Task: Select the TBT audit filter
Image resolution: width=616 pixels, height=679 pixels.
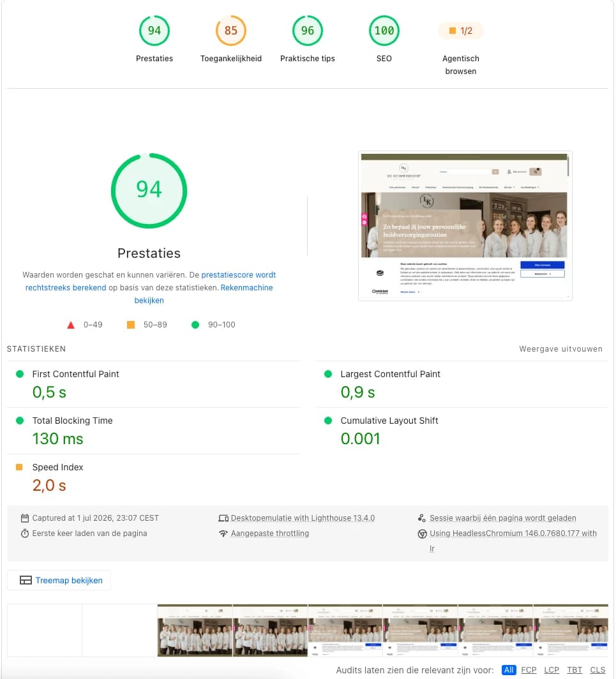Action: (x=575, y=670)
